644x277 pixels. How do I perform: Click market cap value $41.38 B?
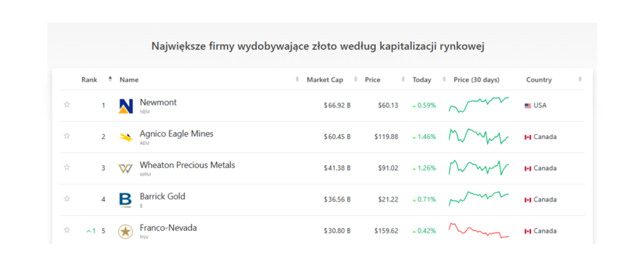pyautogui.click(x=337, y=169)
